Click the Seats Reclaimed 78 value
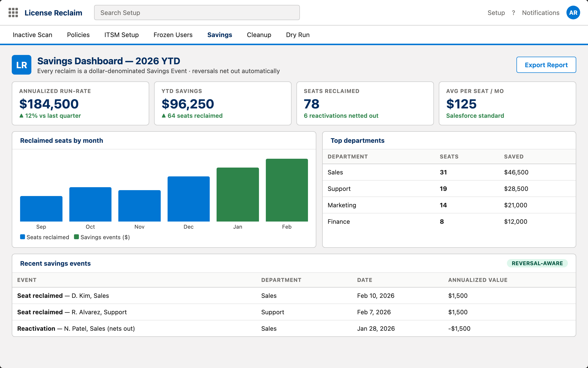Viewport: 588px width, 368px height. tap(312, 104)
